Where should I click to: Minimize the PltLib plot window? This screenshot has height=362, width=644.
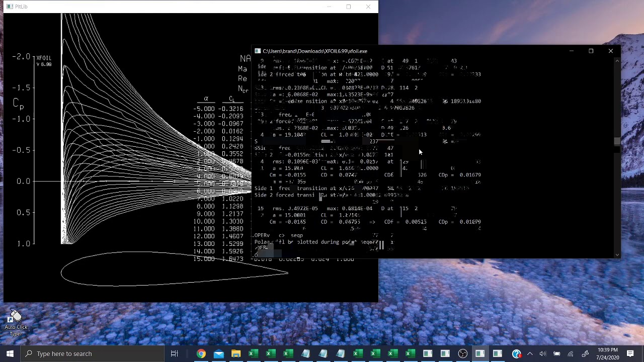[x=329, y=7]
